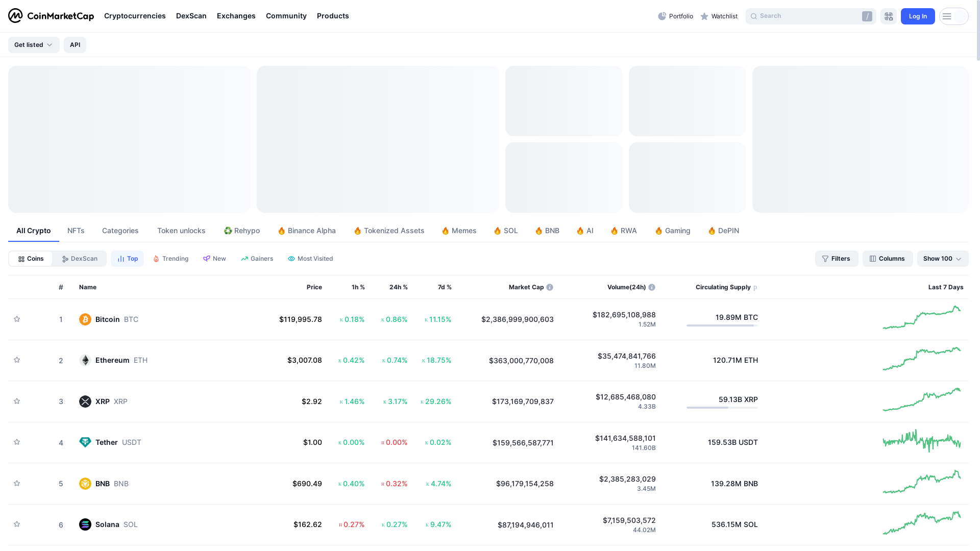Sort by Price column header
Viewport: 980px width, 551px height.
pyautogui.click(x=314, y=287)
